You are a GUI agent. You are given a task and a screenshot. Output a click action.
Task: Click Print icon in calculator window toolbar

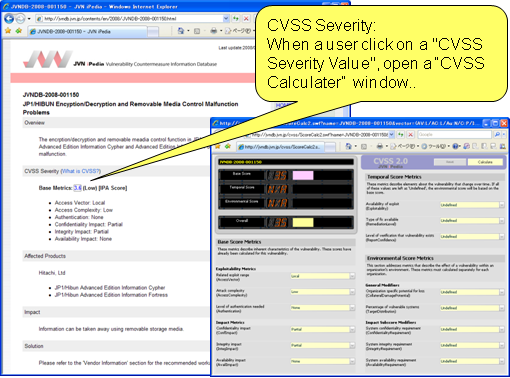[380, 146]
